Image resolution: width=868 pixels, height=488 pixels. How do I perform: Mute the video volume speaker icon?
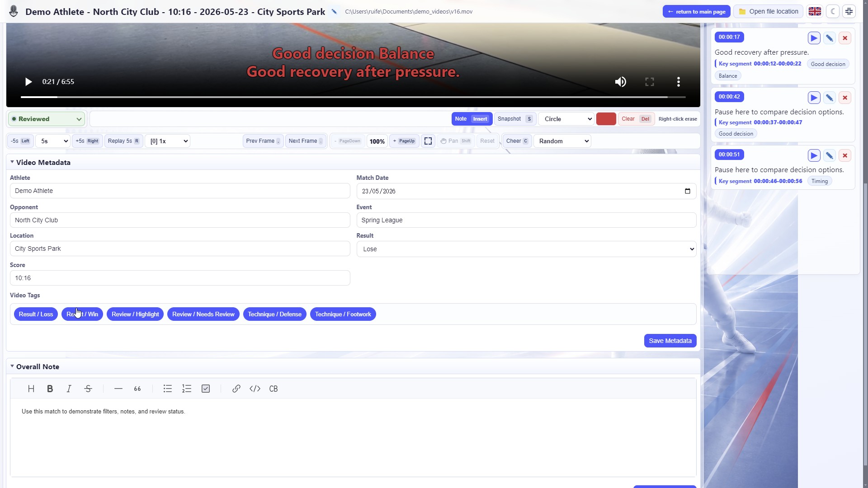pyautogui.click(x=620, y=82)
